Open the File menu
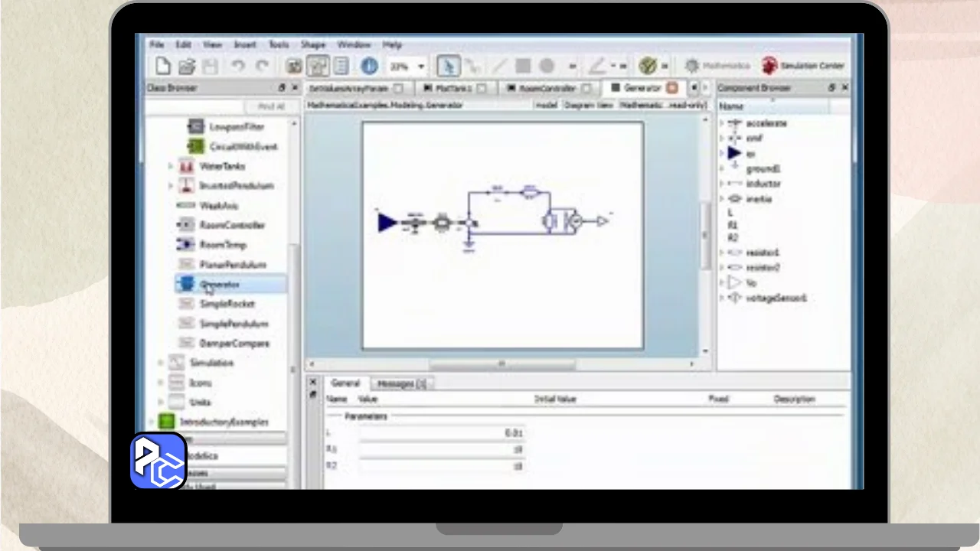The image size is (980, 551). coord(157,45)
